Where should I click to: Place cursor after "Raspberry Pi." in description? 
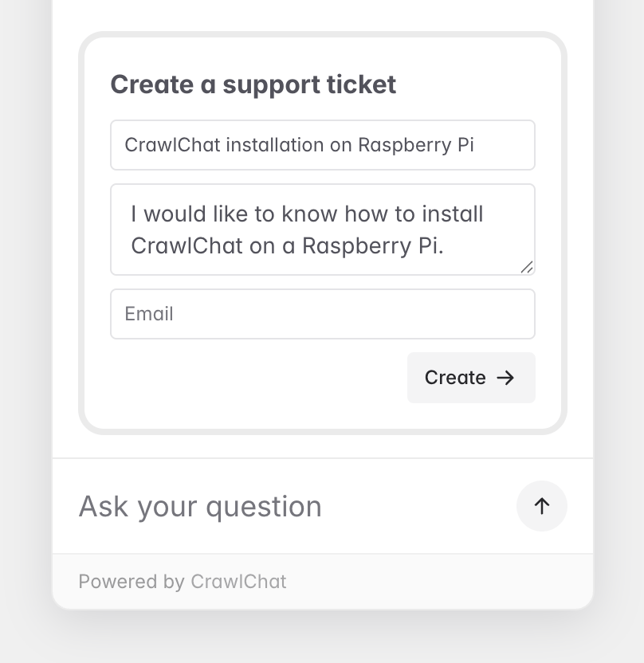[x=445, y=246]
